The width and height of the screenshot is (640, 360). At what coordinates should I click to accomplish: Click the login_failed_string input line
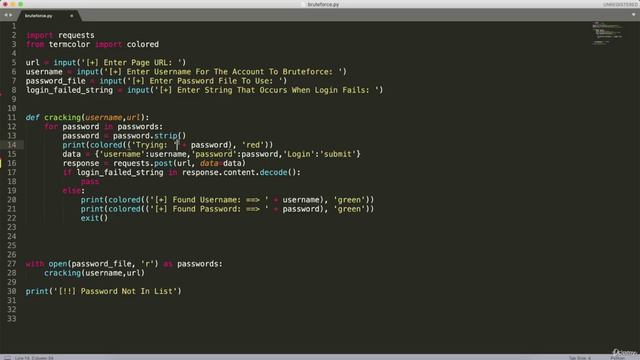coord(204,90)
